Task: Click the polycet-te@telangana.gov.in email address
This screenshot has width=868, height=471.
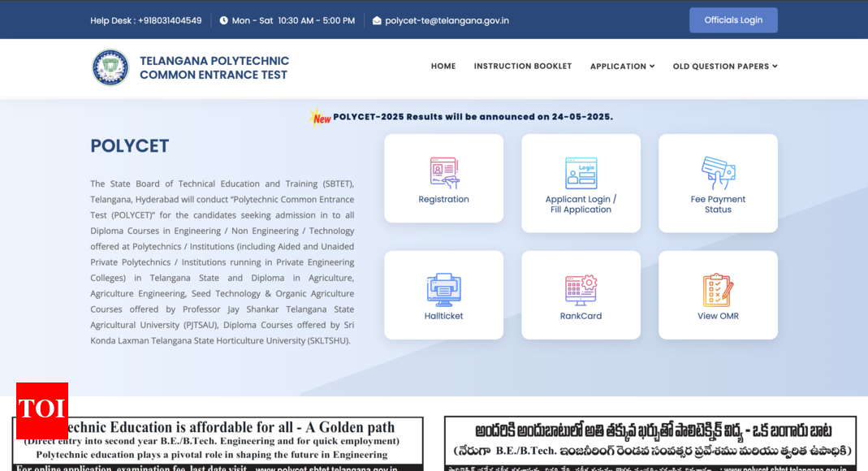Action: click(x=447, y=20)
